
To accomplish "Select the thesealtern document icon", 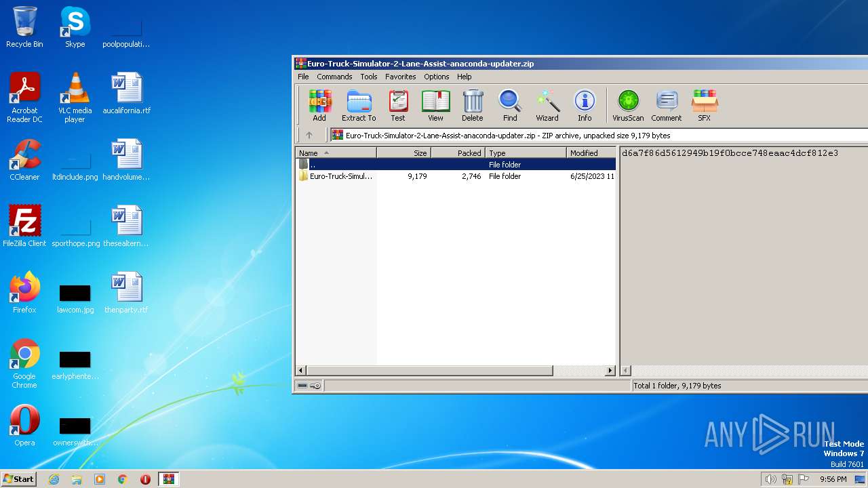I will click(126, 226).
